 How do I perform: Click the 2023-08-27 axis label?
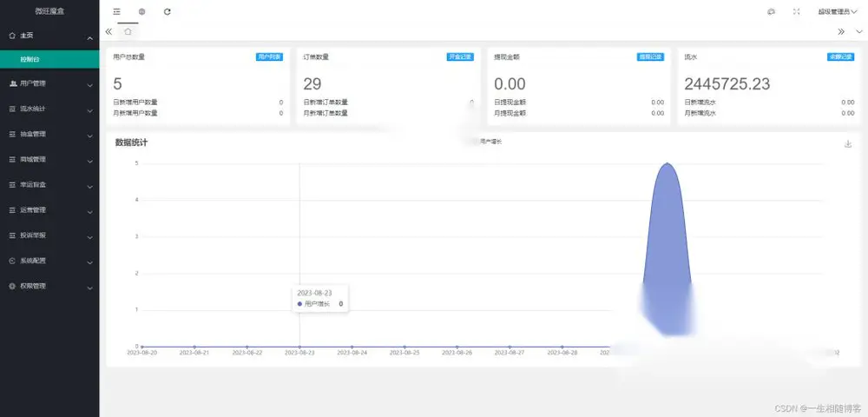[510, 352]
